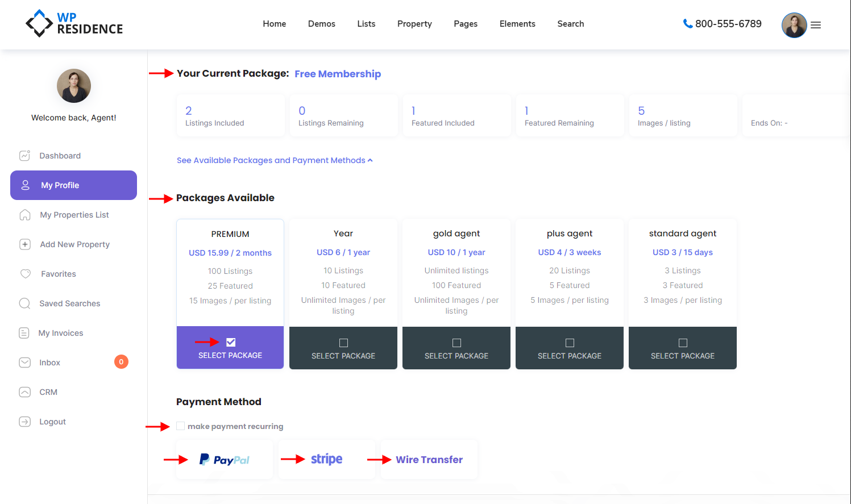Click the Listings Remaining stat card
Viewport: 851px width, 504px height.
pos(343,115)
